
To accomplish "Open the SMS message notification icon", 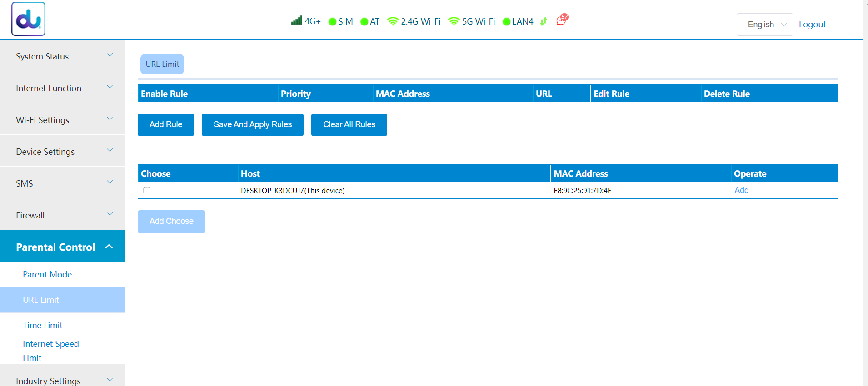I will (562, 20).
